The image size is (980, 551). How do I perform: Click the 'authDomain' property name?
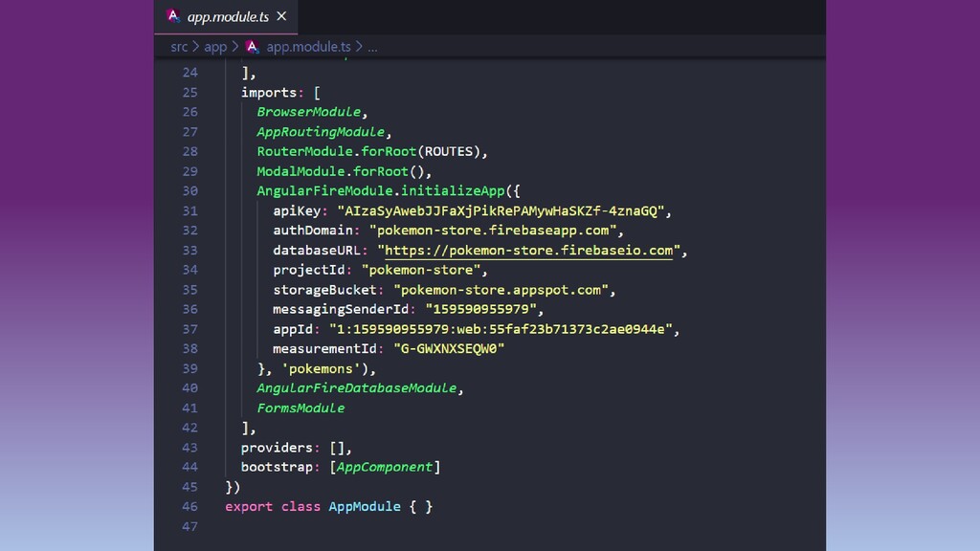pos(313,231)
